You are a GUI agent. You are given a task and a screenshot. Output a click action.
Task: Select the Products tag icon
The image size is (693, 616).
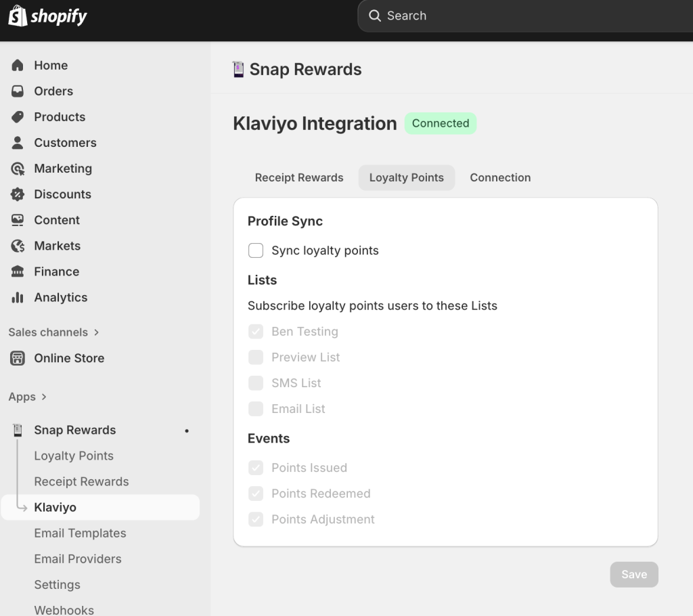[x=18, y=117]
